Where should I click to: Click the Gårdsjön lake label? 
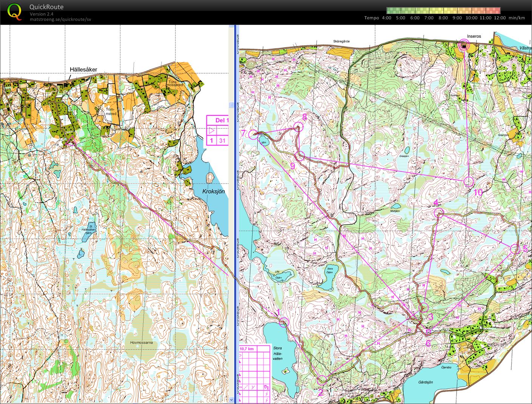point(426,382)
